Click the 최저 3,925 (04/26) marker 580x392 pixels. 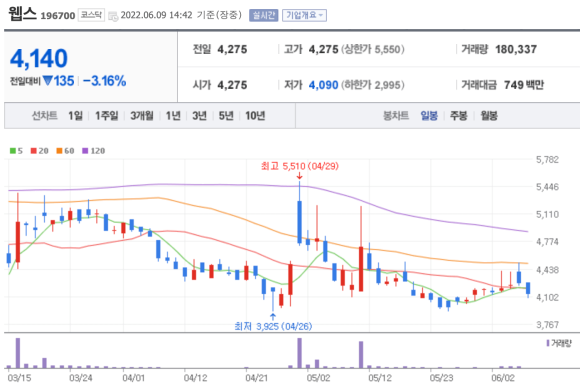(273, 326)
